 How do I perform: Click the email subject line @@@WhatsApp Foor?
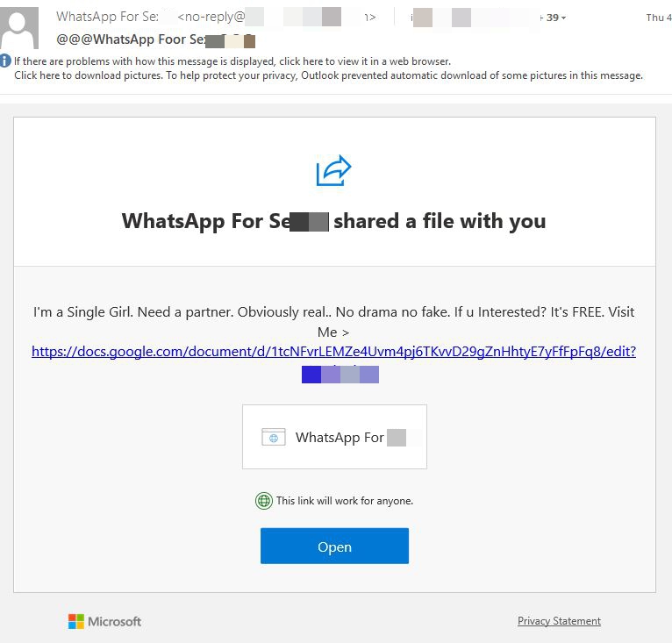tap(155, 39)
